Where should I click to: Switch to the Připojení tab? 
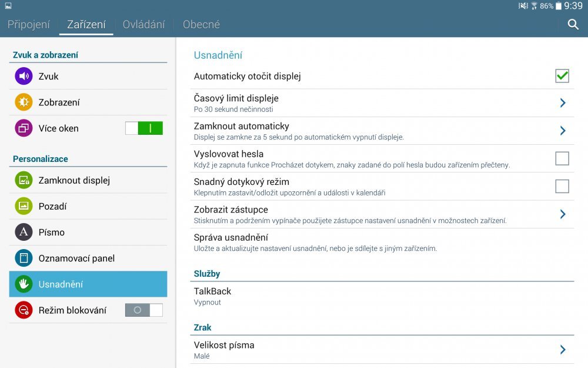[29, 25]
